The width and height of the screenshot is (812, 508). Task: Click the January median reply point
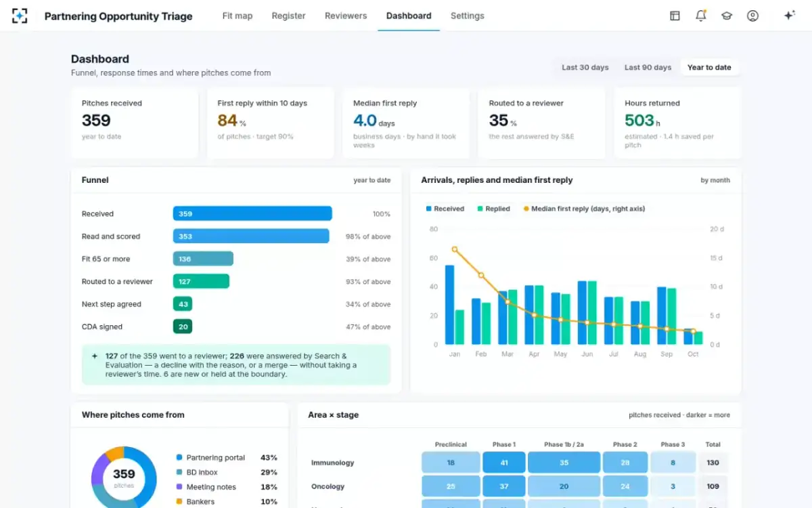click(x=455, y=249)
